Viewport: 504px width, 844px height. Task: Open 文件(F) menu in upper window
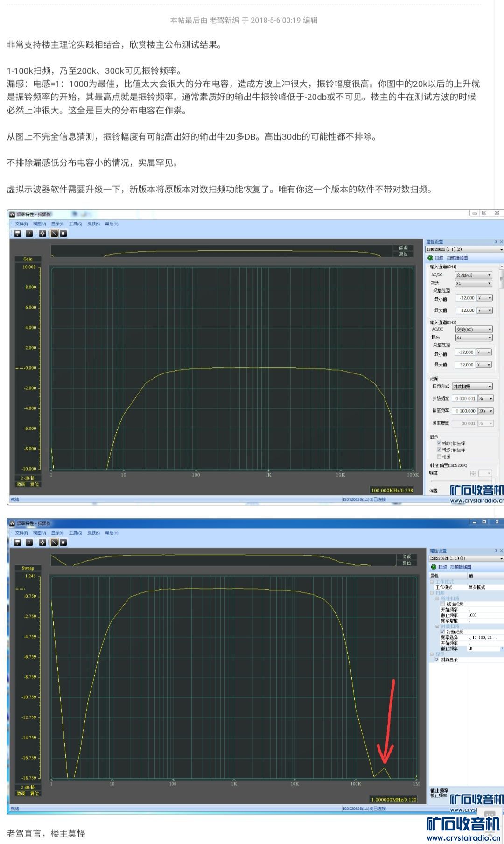point(21,224)
